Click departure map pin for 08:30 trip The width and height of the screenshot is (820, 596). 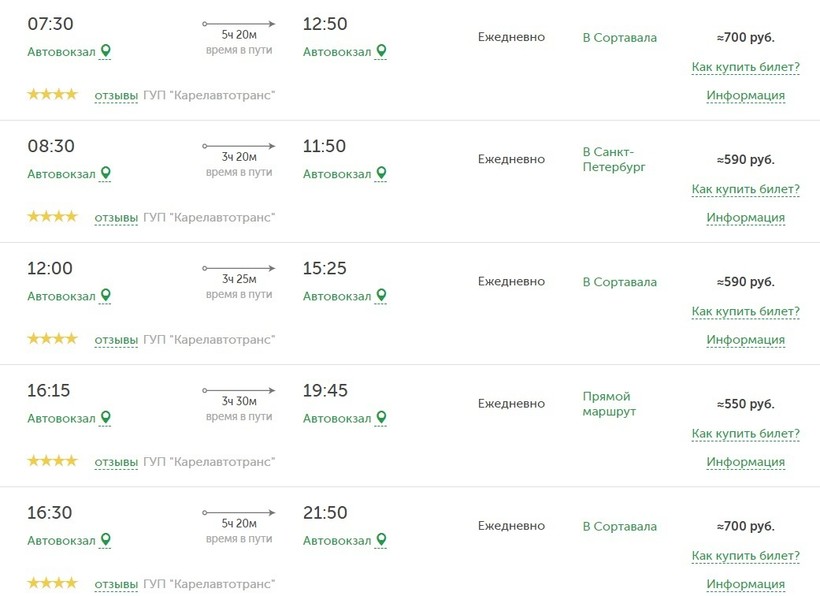click(x=106, y=173)
